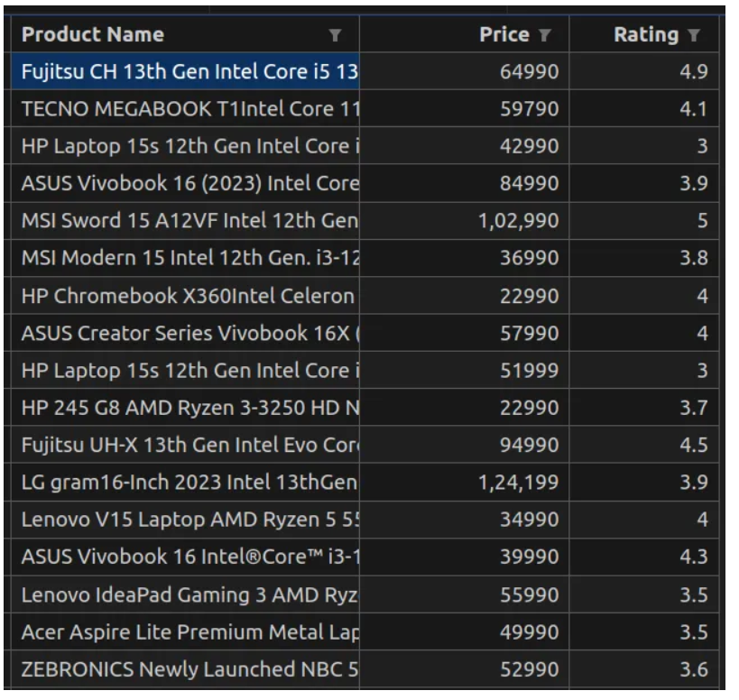Click price cell 39990
This screenshot has height=700, width=739.
[x=464, y=557]
